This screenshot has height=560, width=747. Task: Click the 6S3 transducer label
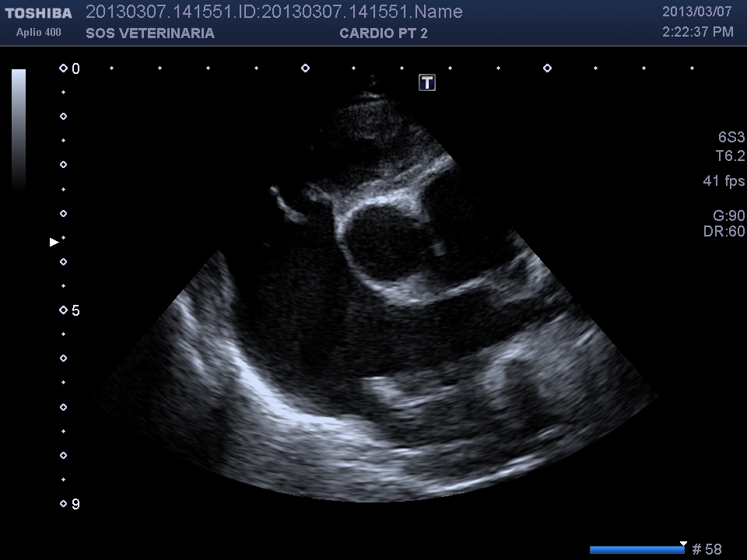coord(731,137)
